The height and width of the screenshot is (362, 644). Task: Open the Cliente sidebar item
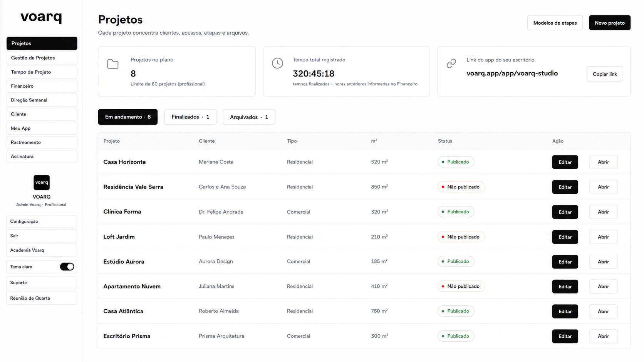click(x=42, y=114)
